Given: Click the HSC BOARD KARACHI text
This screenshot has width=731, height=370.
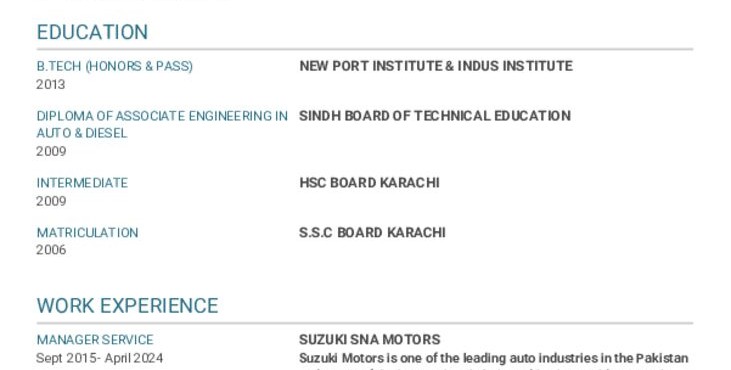Looking at the screenshot, I should (369, 183).
